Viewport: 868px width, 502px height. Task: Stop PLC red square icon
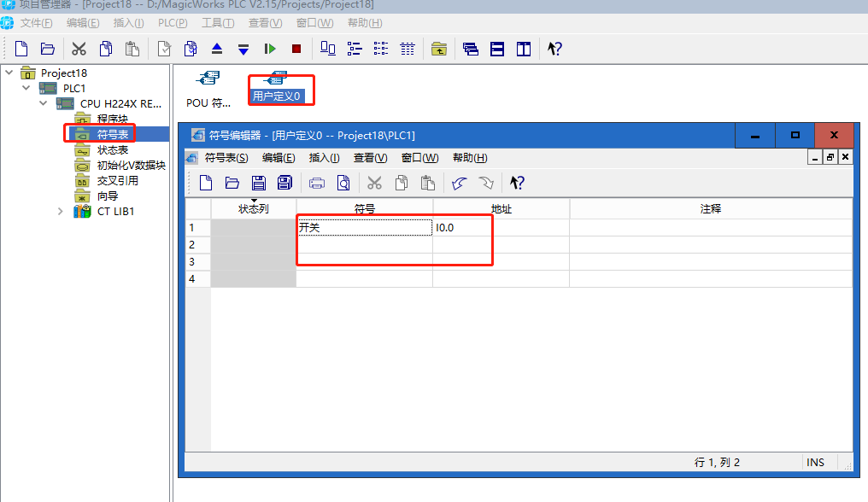pyautogui.click(x=296, y=49)
